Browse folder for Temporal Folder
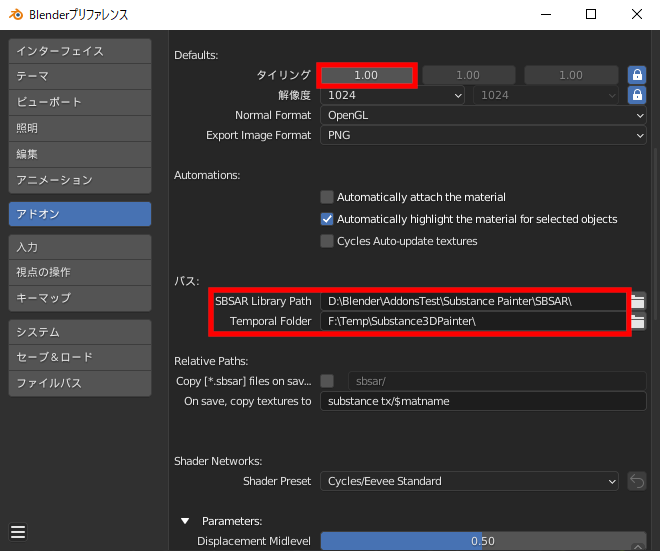Viewport: 660px width, 551px height. pyautogui.click(x=638, y=322)
